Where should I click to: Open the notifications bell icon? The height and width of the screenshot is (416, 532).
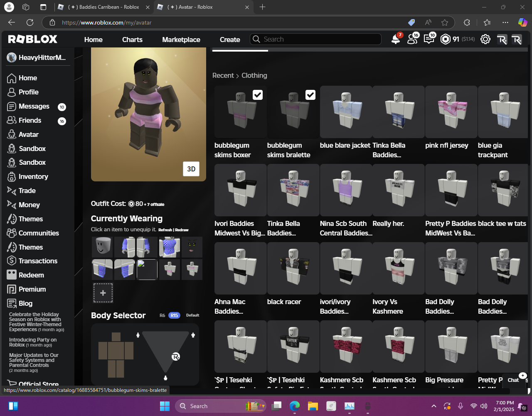pos(396,40)
